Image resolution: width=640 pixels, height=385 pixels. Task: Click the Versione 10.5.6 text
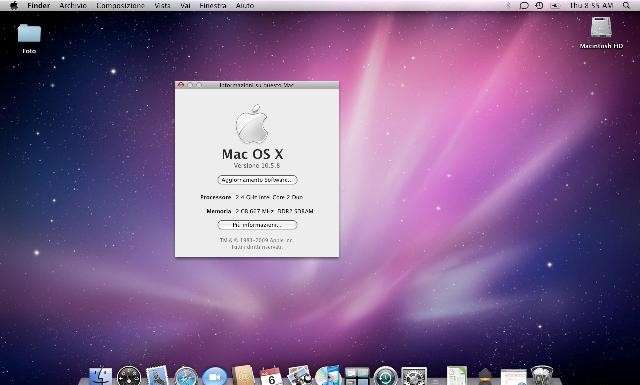[257, 165]
